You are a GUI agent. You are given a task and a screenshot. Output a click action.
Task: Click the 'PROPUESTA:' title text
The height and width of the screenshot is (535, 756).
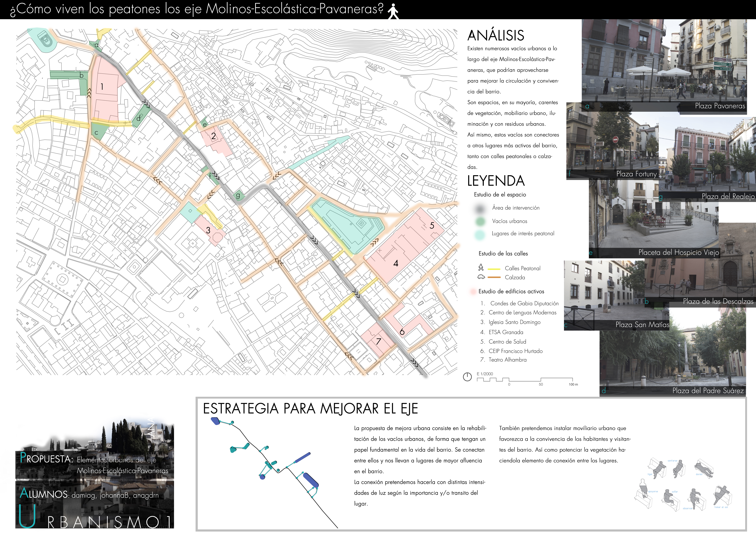point(46,458)
